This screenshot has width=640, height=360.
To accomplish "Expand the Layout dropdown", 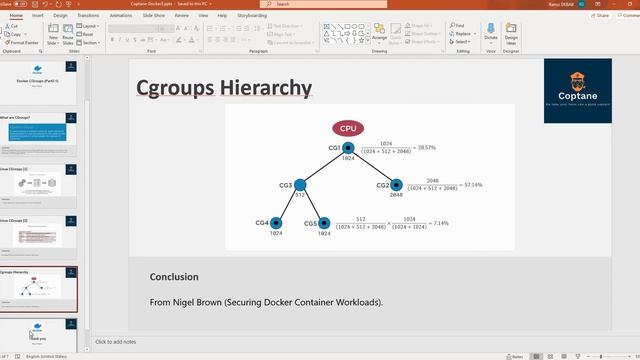I will click(88, 26).
